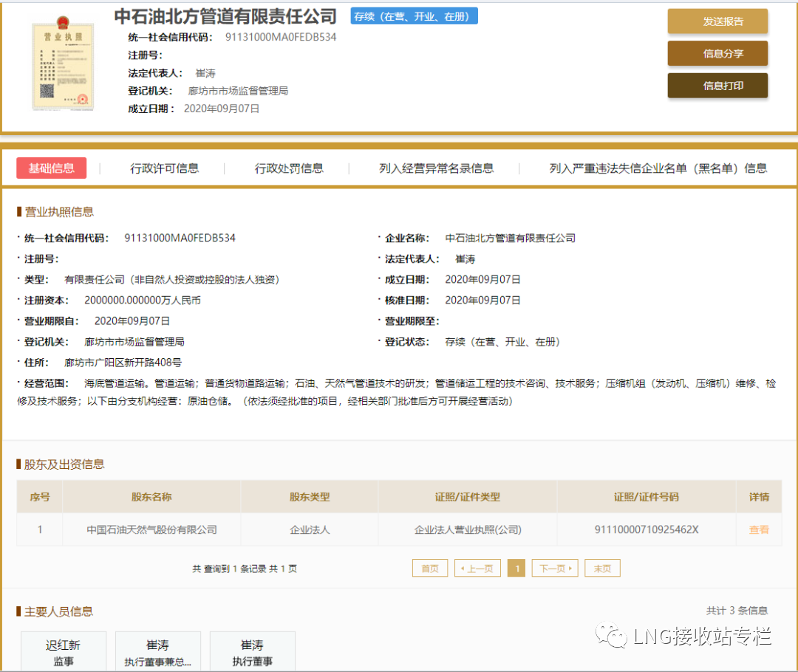Click the 营业执照信息 section heading
Viewport: 798px width, 672px height.
pos(59,212)
